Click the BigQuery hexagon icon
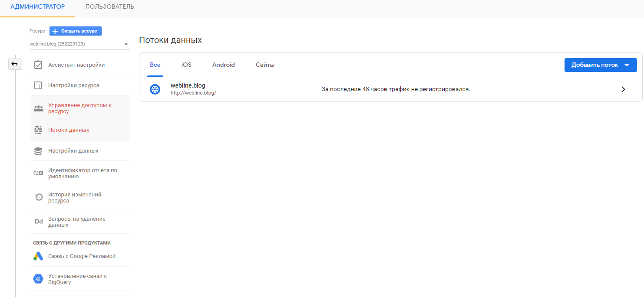This screenshot has width=644, height=297. tap(38, 279)
